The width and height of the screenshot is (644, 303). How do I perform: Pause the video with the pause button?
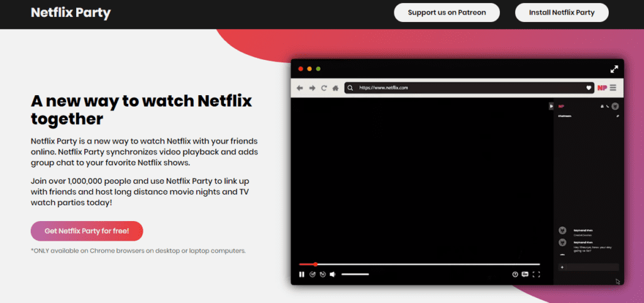302,274
